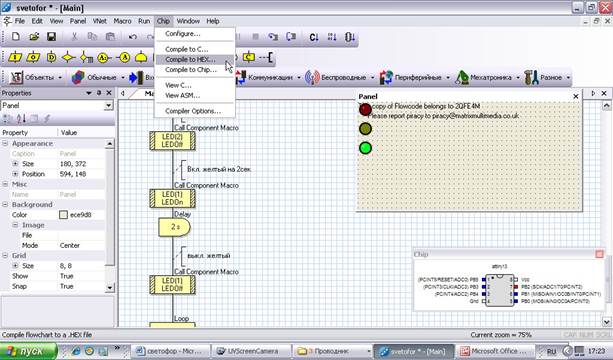
Task: Select the Input flowchart icon
Action: [x=15, y=57]
